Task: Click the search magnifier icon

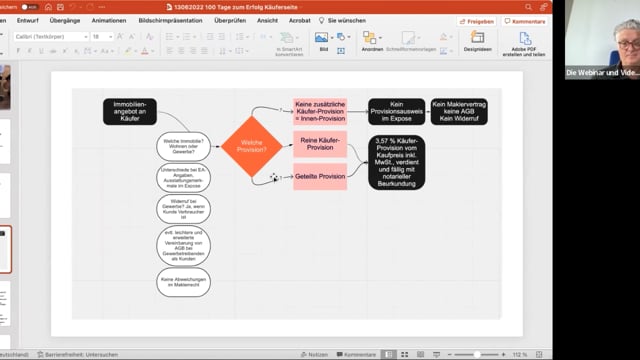Action: 529,7
